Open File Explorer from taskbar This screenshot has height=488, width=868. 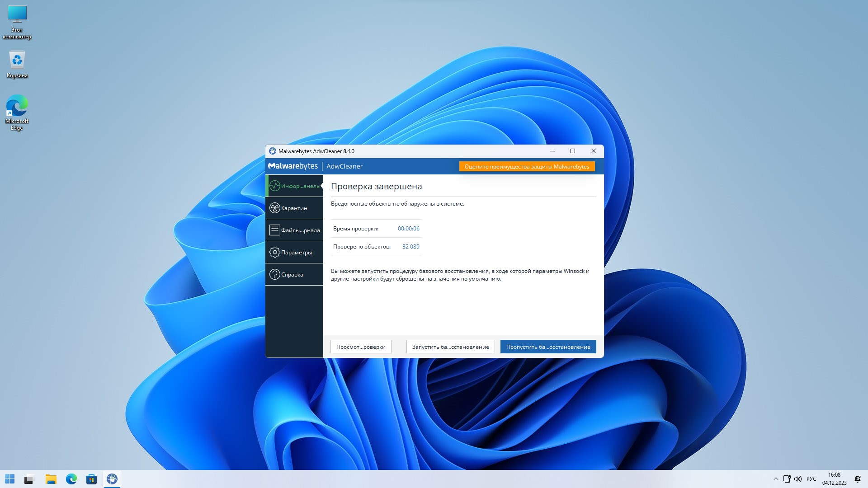[51, 479]
